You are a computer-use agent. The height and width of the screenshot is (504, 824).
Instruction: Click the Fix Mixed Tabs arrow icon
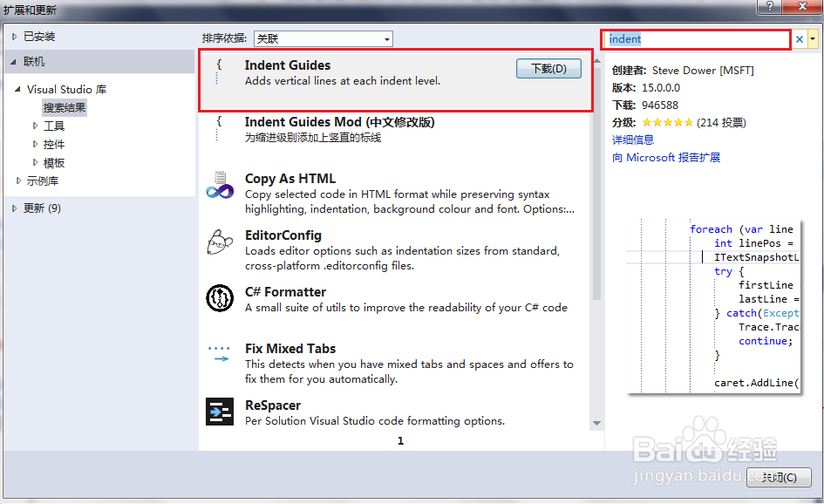tap(220, 354)
